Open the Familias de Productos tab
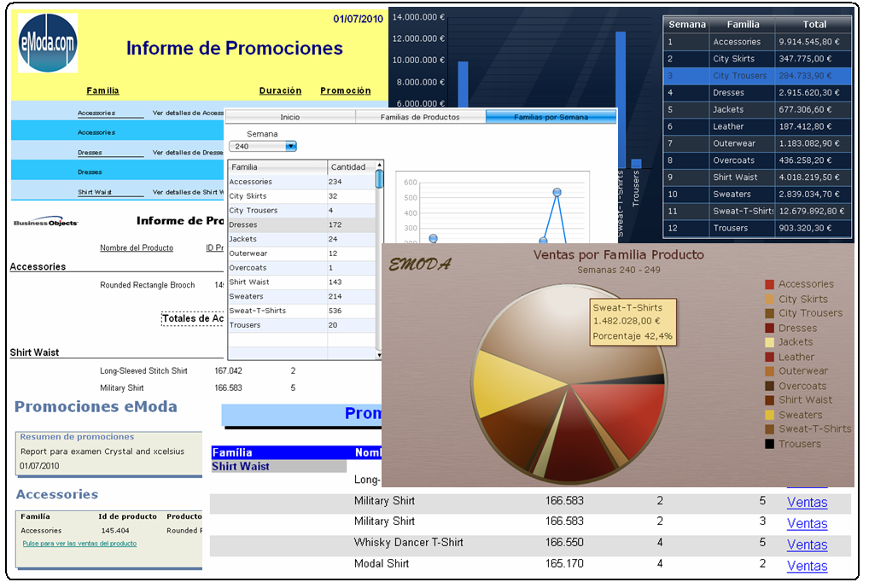The width and height of the screenshot is (869, 588). pyautogui.click(x=420, y=117)
